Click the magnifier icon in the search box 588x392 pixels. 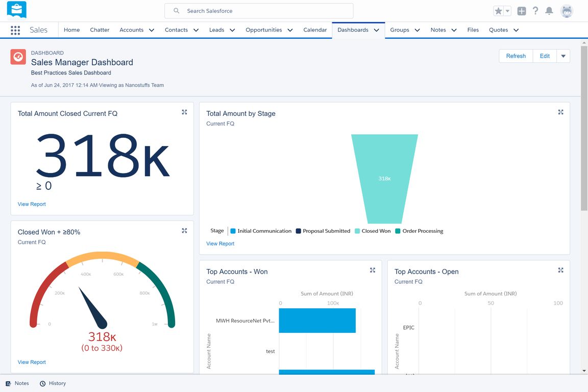tap(176, 11)
